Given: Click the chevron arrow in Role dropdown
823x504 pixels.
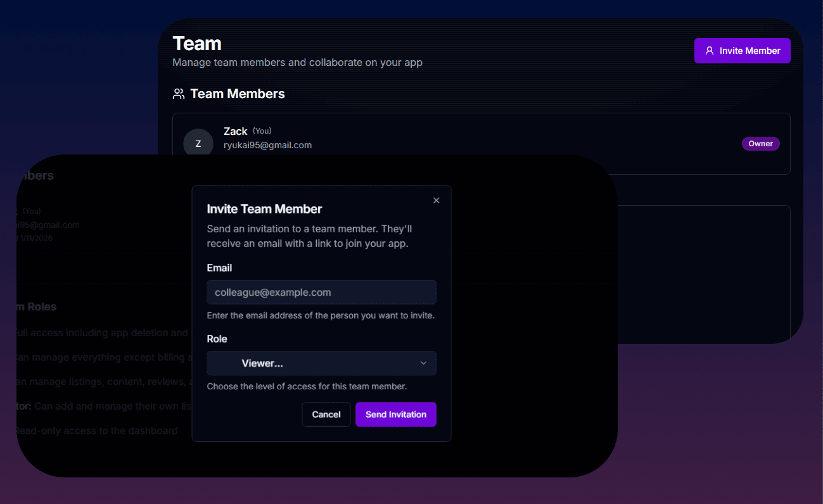Looking at the screenshot, I should click(423, 363).
